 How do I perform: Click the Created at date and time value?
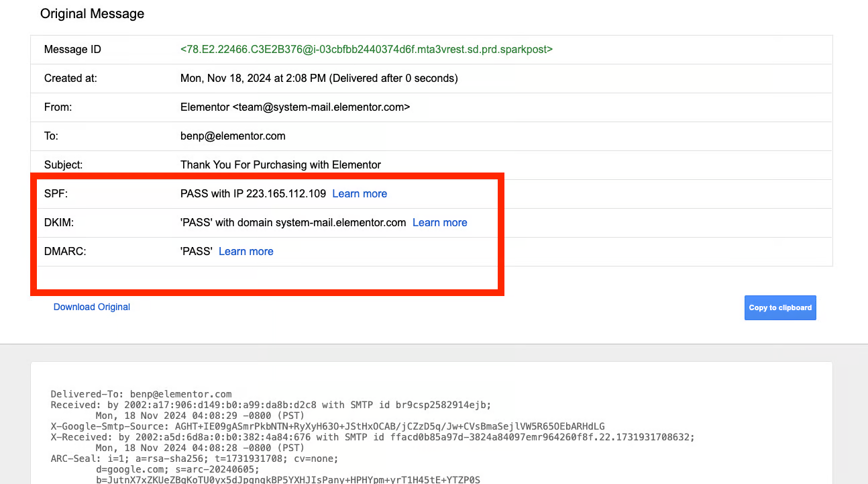point(319,78)
